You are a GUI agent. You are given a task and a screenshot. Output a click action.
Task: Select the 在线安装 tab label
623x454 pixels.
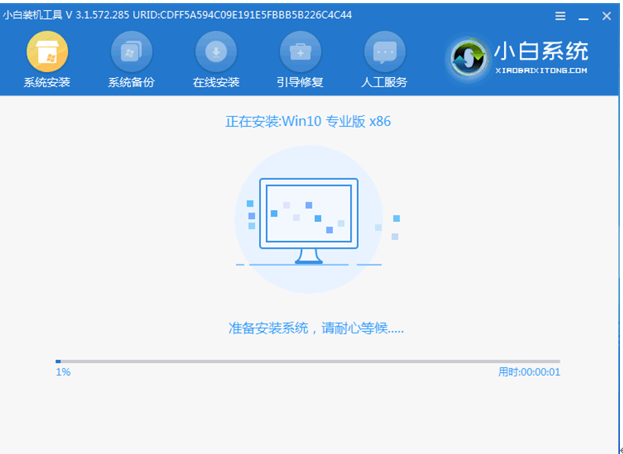click(x=216, y=82)
